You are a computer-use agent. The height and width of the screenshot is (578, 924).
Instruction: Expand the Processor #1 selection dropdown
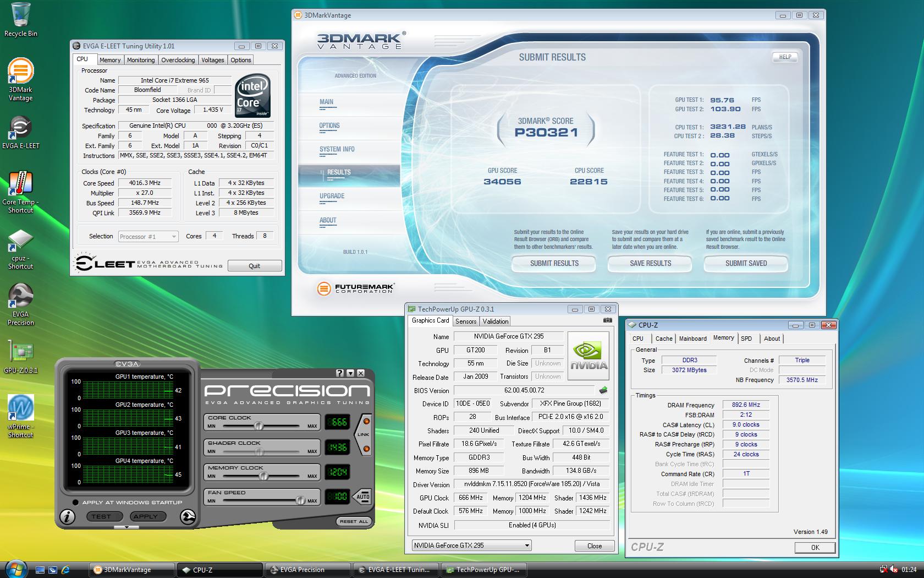click(x=148, y=237)
